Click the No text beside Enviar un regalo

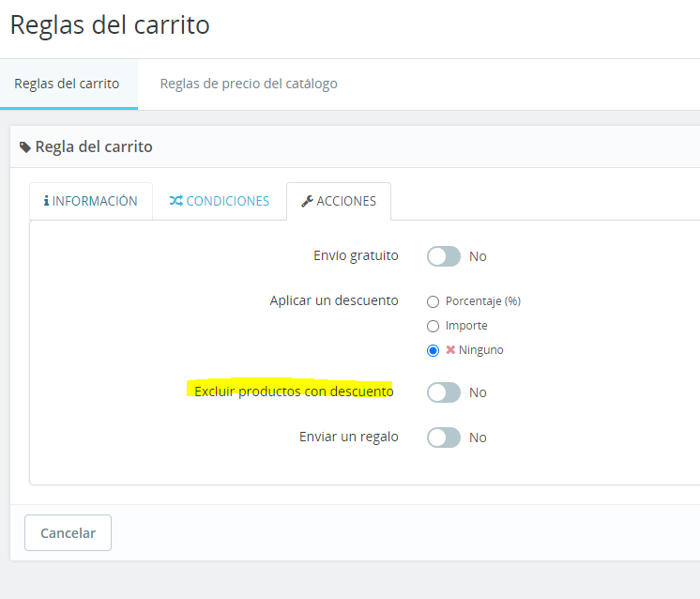tap(478, 438)
